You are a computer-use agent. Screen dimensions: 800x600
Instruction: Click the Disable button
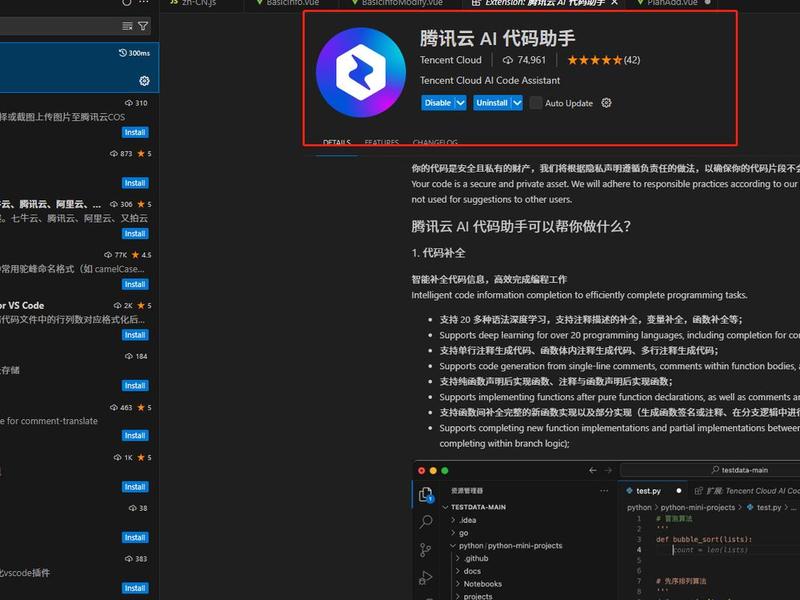pyautogui.click(x=438, y=103)
